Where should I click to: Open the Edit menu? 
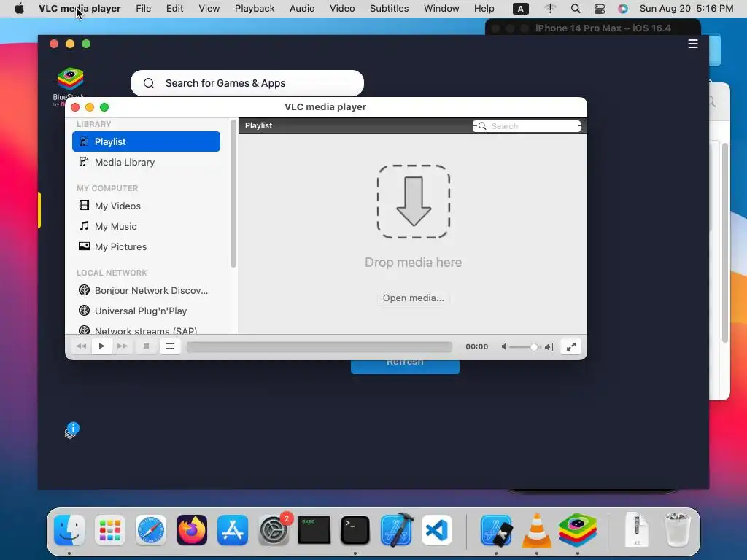pyautogui.click(x=175, y=9)
